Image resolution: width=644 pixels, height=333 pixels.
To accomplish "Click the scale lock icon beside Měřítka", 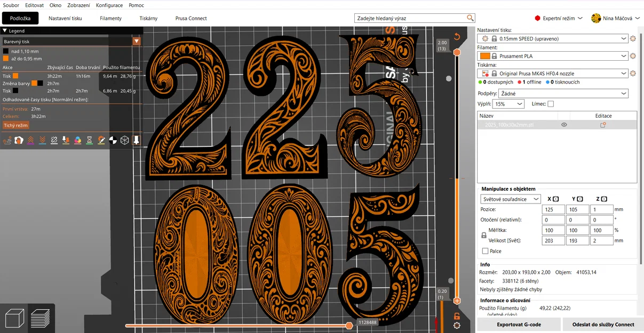I will click(x=484, y=235).
